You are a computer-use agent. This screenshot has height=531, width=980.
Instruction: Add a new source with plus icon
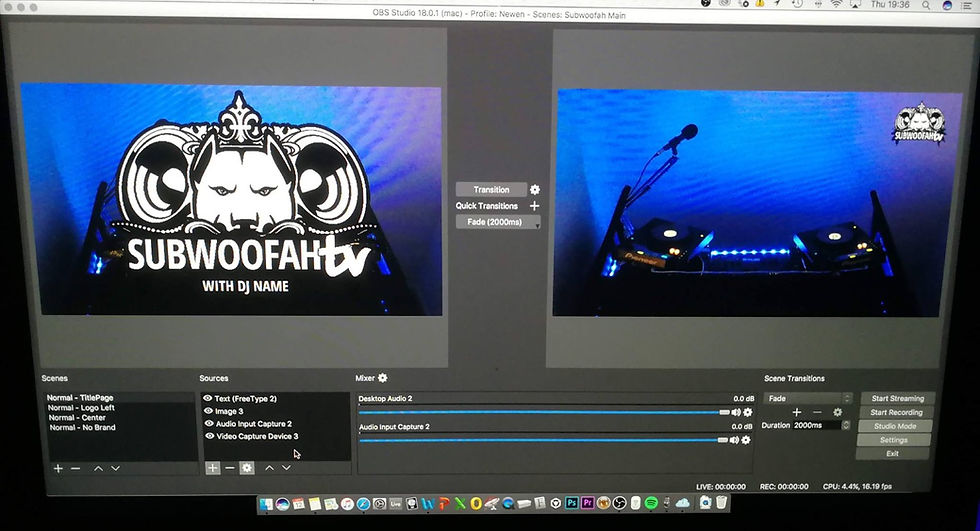(x=212, y=467)
